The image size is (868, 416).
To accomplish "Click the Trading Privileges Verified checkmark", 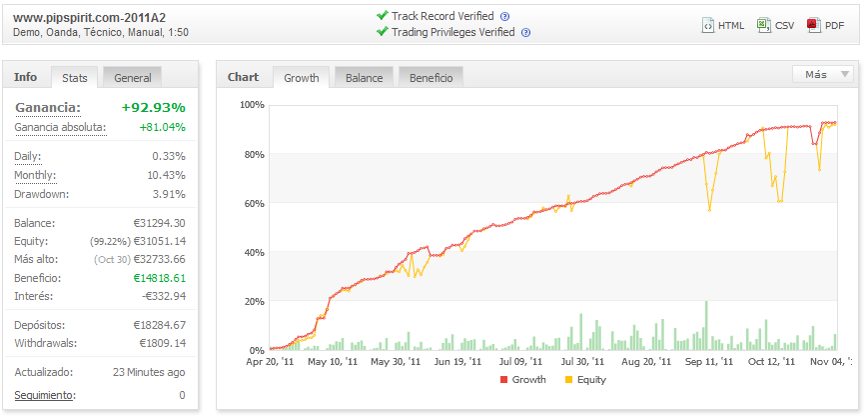I will [382, 32].
